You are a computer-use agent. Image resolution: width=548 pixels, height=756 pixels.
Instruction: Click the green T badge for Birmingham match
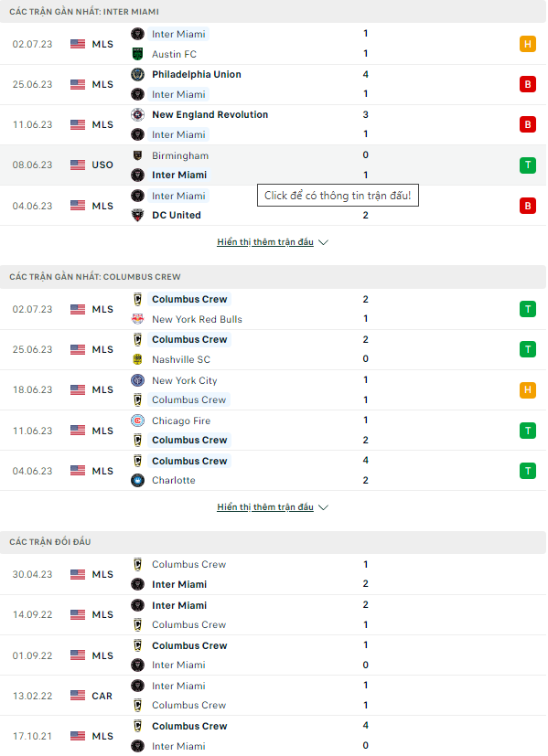pyautogui.click(x=528, y=165)
